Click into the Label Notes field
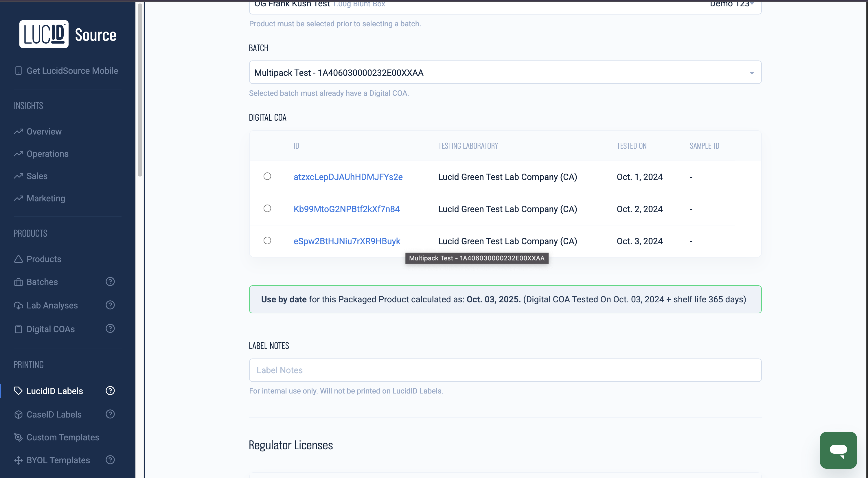The image size is (868, 478). click(x=505, y=370)
